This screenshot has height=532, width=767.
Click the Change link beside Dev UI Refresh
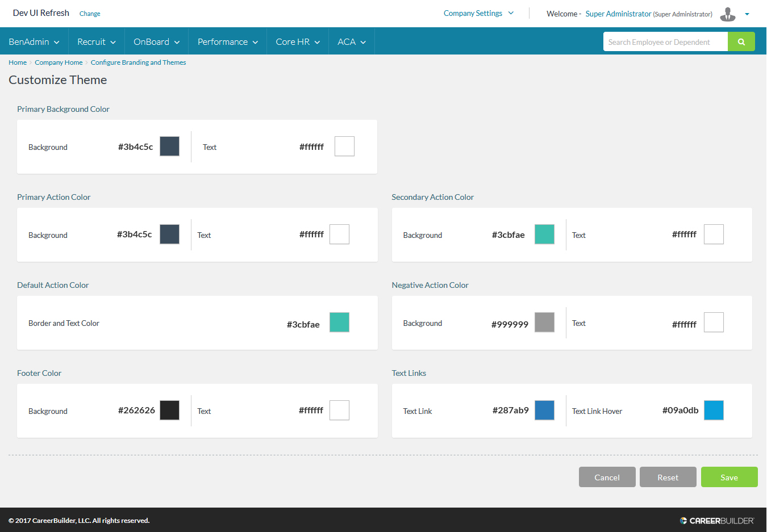(x=90, y=14)
